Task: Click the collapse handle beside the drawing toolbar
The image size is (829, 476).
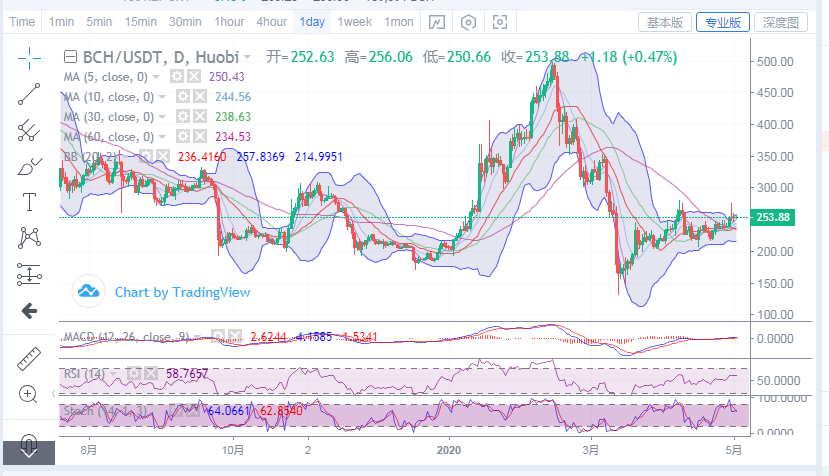Action: click(x=53, y=393)
